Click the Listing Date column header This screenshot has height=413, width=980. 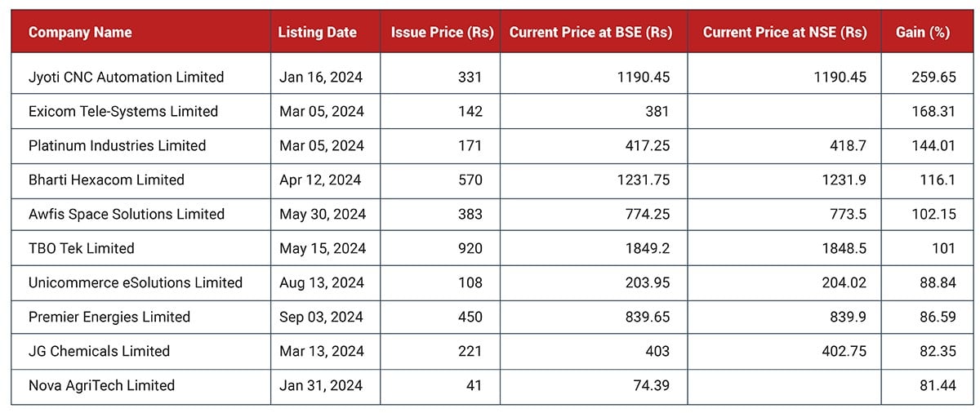(317, 33)
